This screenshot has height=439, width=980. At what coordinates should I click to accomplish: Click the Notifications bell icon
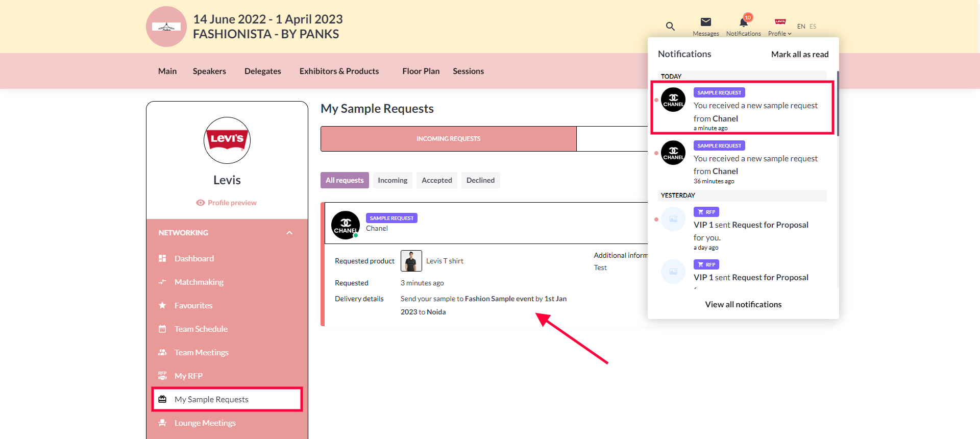(743, 22)
